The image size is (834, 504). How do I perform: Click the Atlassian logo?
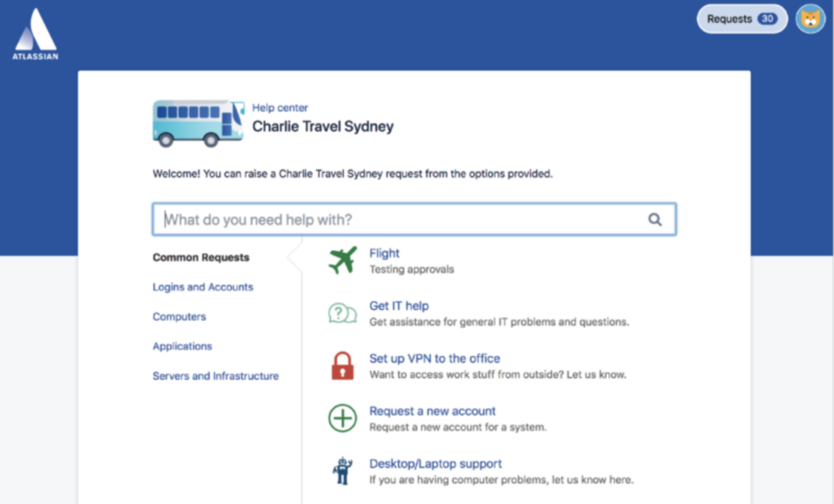coord(36,34)
